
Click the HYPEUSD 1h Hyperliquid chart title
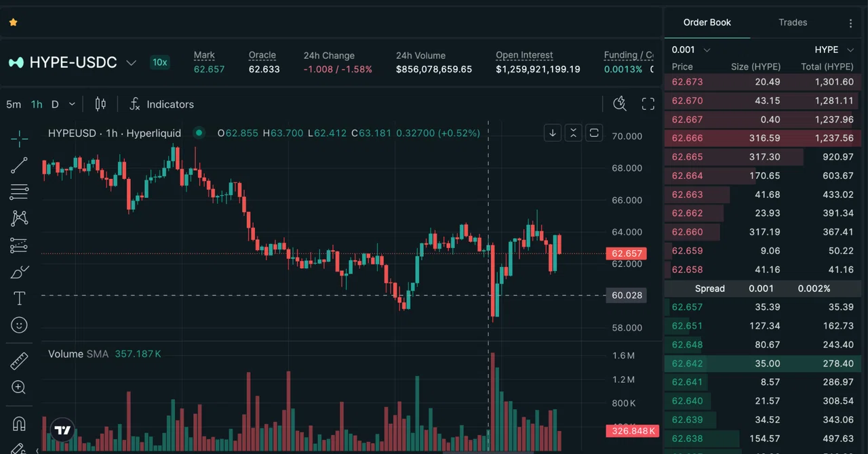(115, 133)
